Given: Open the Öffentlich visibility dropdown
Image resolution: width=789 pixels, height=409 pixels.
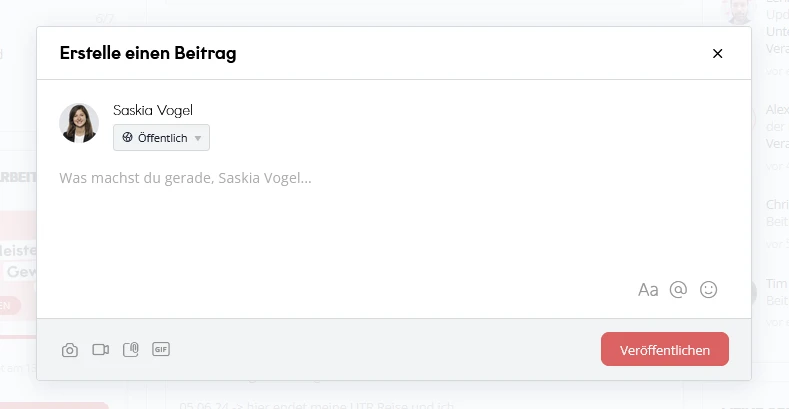Looking at the screenshot, I should coord(162,138).
